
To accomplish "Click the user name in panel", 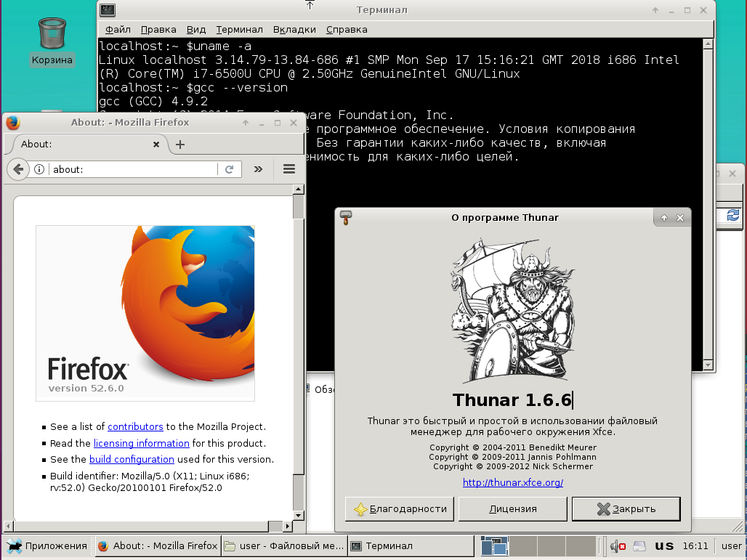I will [731, 545].
